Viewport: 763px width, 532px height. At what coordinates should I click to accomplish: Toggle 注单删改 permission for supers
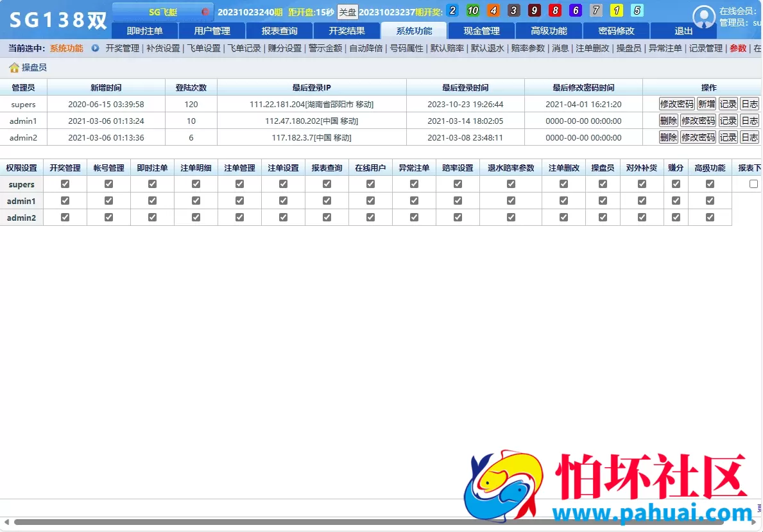click(563, 184)
